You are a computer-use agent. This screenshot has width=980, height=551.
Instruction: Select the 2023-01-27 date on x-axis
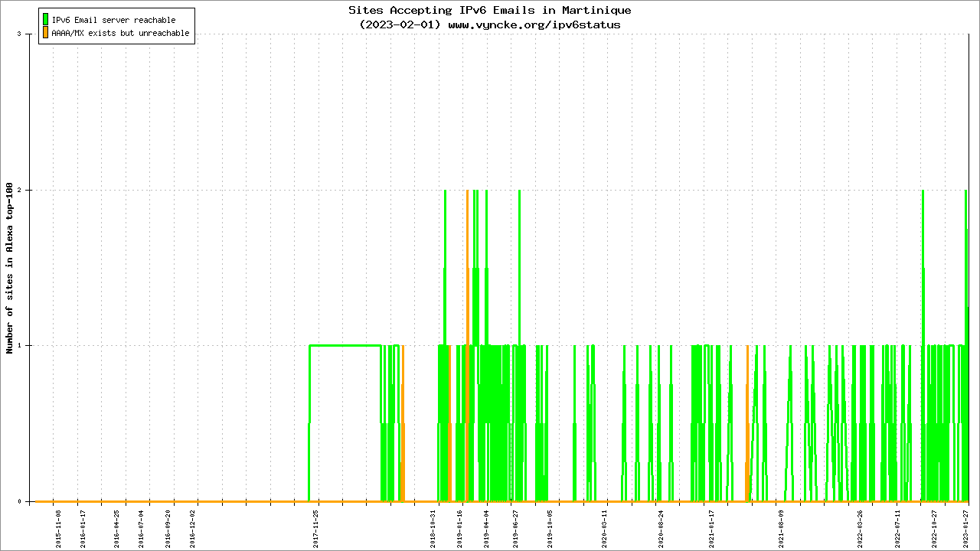(965, 529)
